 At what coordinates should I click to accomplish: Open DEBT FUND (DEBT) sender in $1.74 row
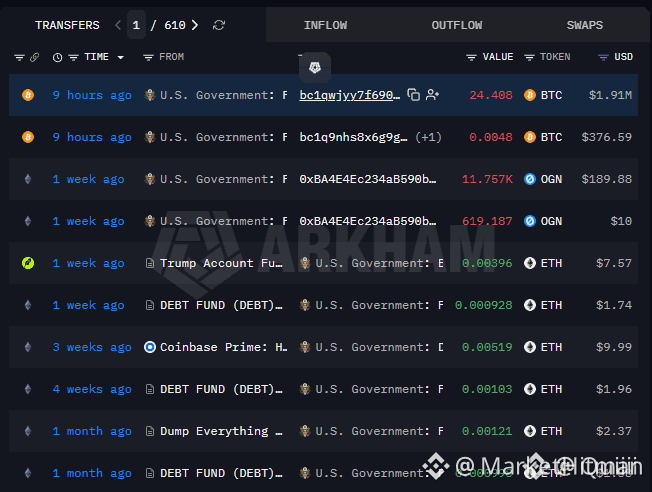[221, 305]
